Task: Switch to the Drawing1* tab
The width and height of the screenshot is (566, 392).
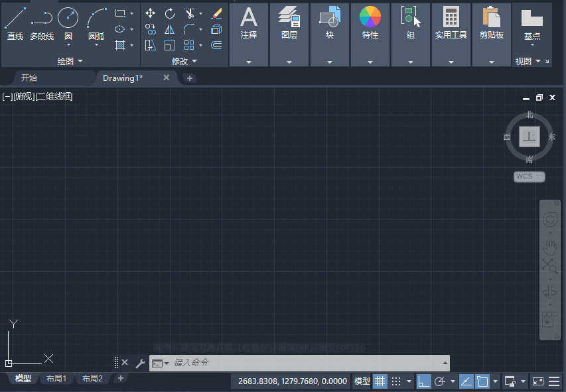Action: pyautogui.click(x=123, y=78)
